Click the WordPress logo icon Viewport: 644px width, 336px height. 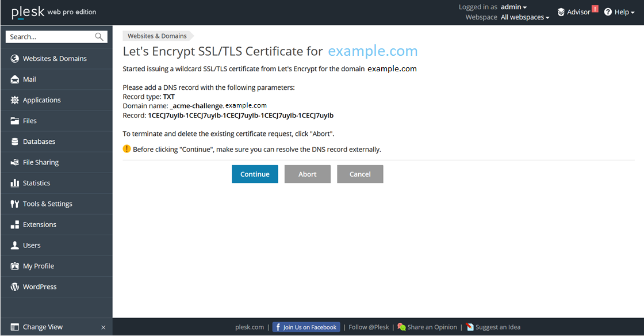tap(15, 287)
